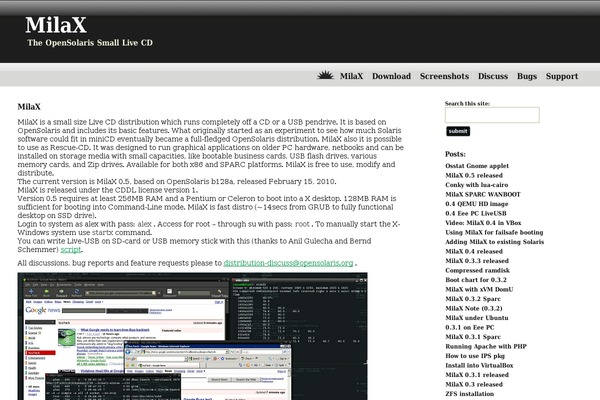Open the MilaX under Ubuntu post
The width and height of the screenshot is (600, 400).
point(476,318)
